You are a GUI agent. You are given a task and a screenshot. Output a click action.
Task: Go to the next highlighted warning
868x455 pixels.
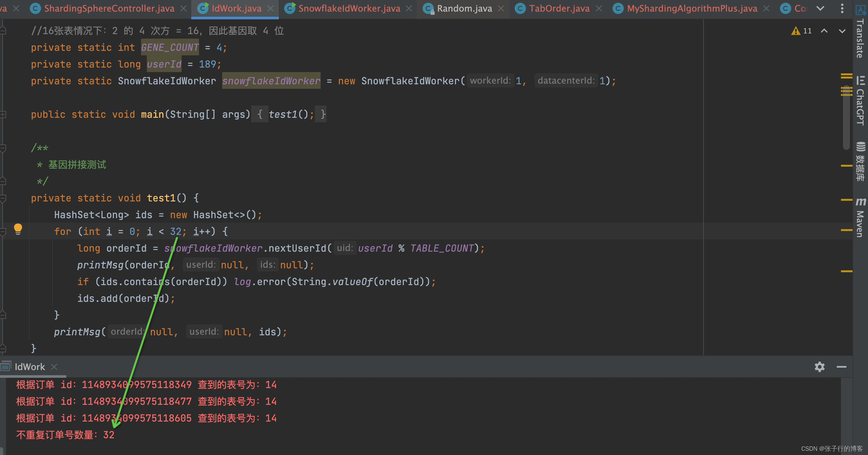tap(842, 31)
